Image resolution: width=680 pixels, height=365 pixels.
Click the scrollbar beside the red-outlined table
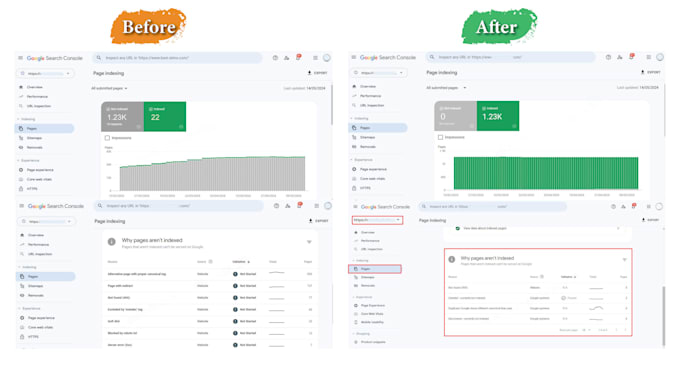click(x=663, y=316)
